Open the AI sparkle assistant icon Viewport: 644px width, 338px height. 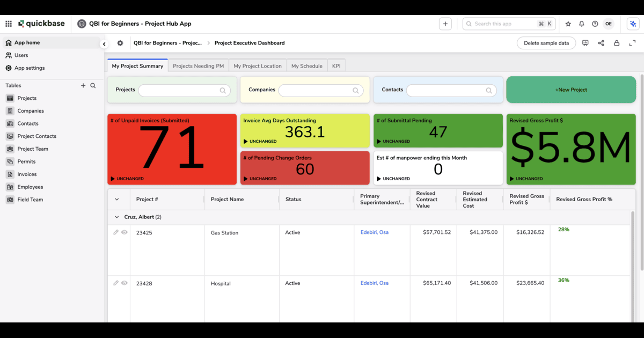tap(633, 24)
